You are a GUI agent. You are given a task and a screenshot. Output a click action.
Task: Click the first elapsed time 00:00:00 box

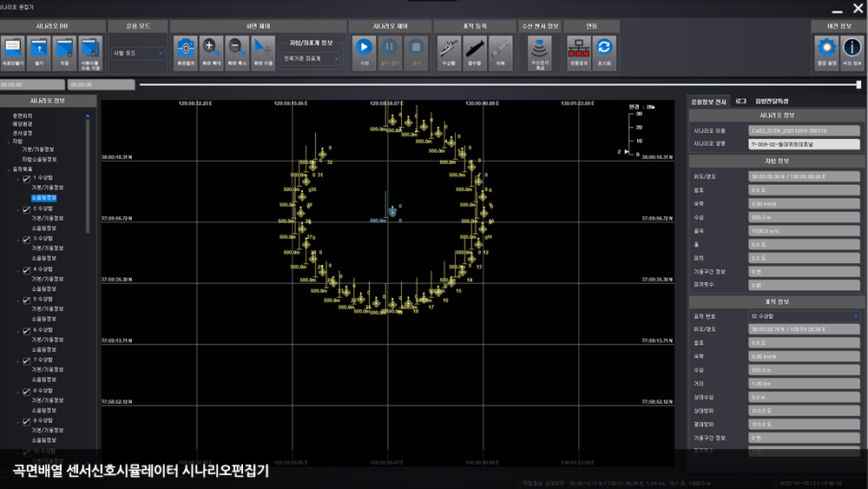32,85
